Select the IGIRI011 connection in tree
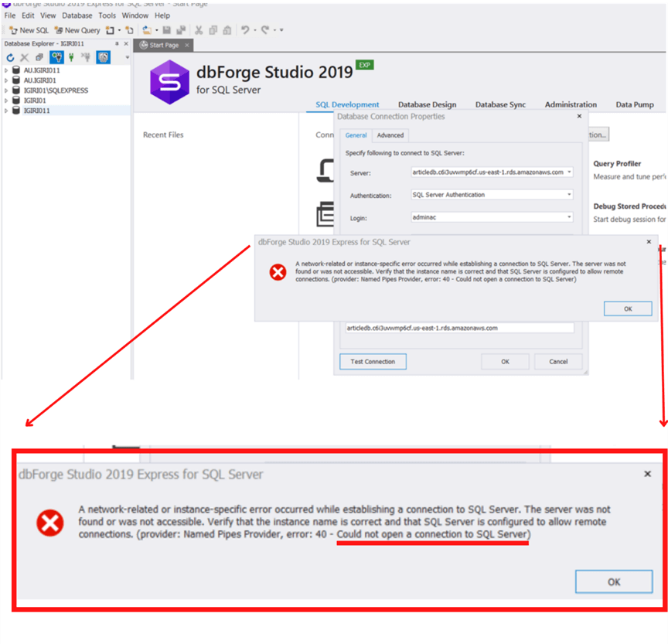 (36, 111)
